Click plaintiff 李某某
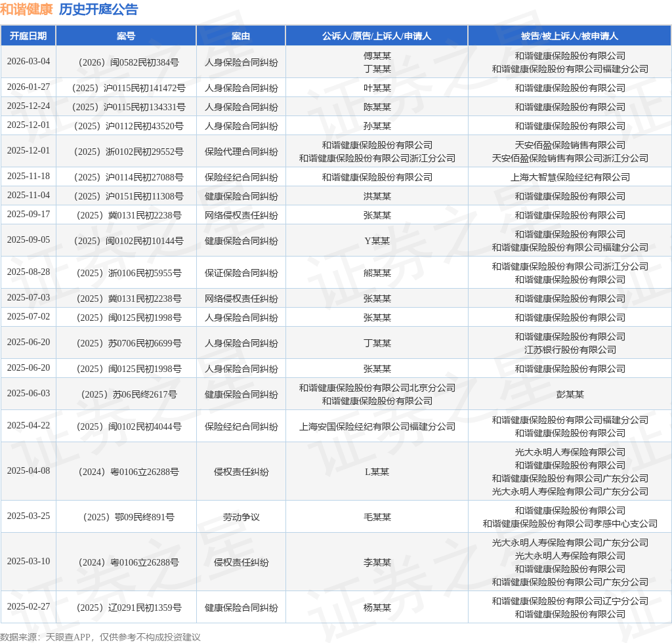The width and height of the screenshot is (672, 643). tap(377, 562)
